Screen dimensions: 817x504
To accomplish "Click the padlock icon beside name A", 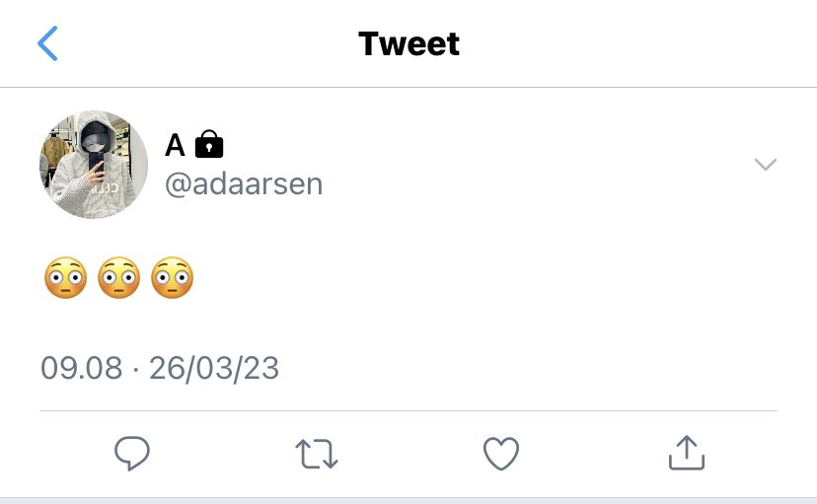I will (209, 144).
